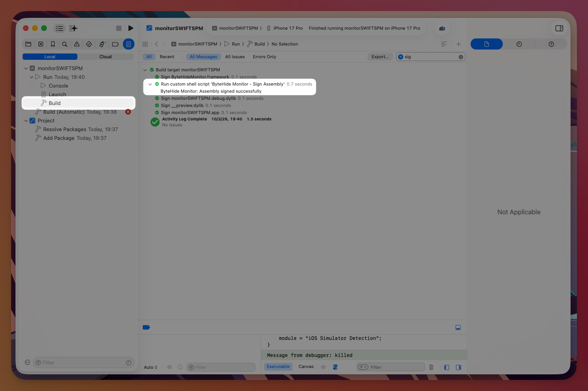Clear the console with the trash icon
The height and width of the screenshot is (391, 588).
[x=431, y=367]
